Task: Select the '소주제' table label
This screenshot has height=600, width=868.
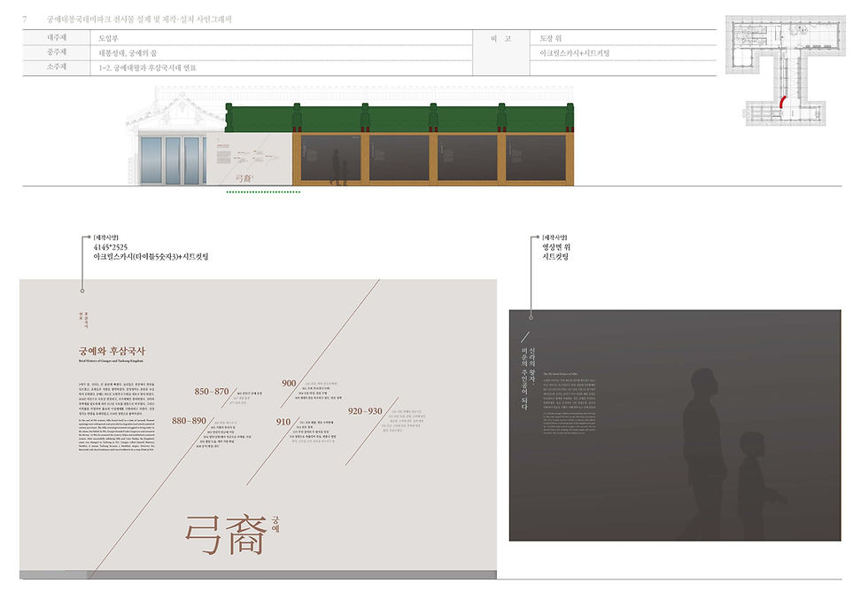Action: coord(57,66)
